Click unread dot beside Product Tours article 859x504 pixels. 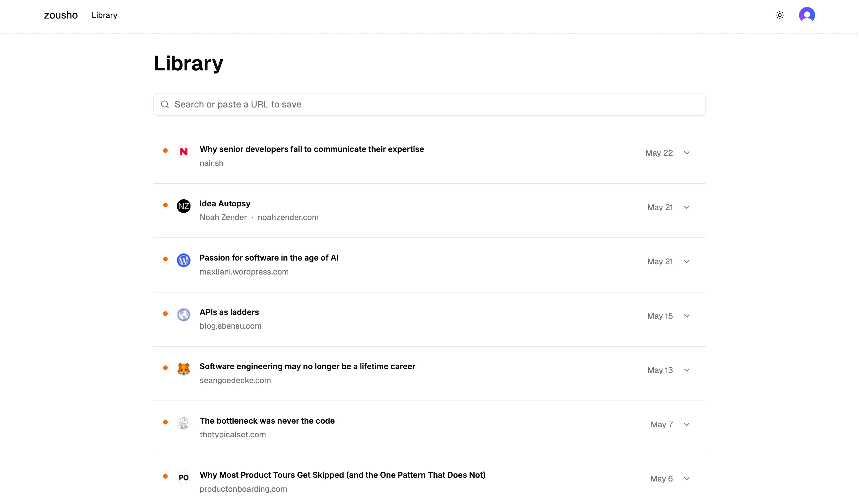165,476
